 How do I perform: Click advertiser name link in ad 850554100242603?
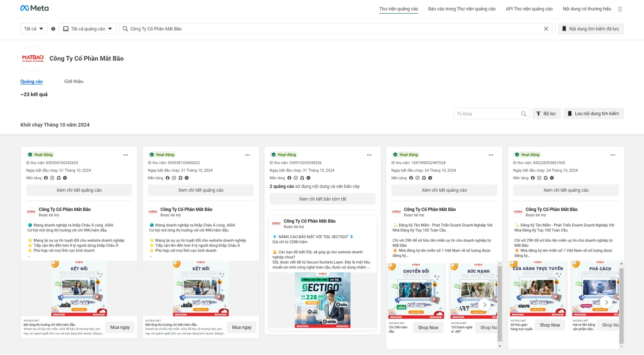pos(64,209)
